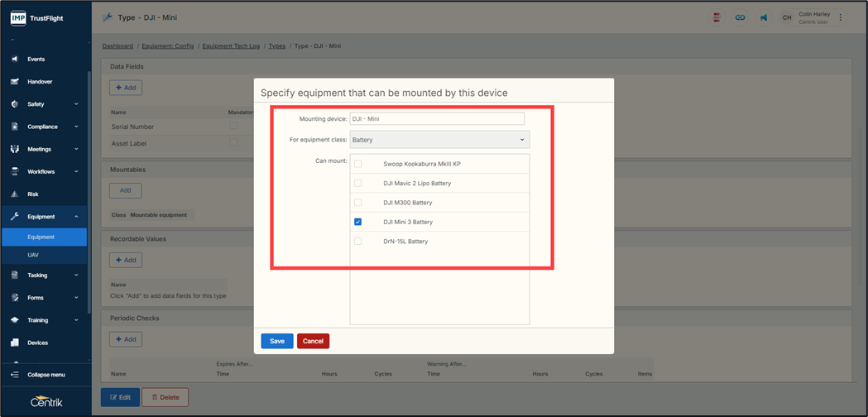The height and width of the screenshot is (417, 868).
Task: Click the Risk warning triangle icon
Action: pyautogui.click(x=14, y=194)
